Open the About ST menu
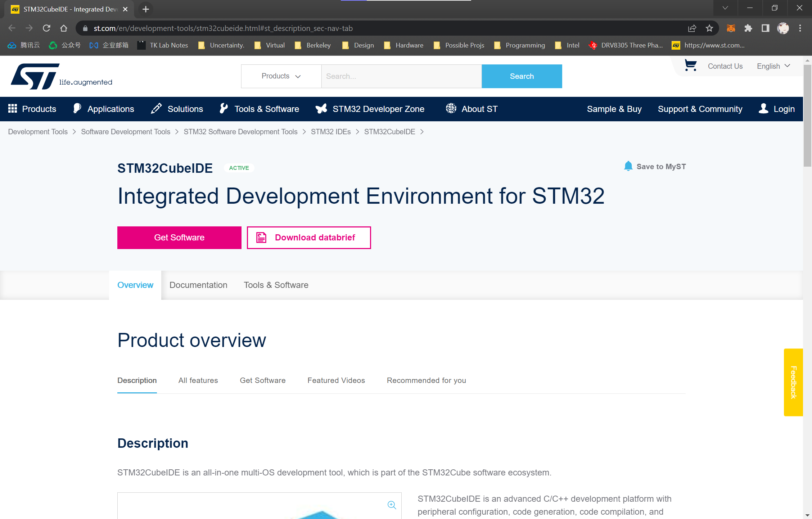The width and height of the screenshot is (812, 519). 472,109
